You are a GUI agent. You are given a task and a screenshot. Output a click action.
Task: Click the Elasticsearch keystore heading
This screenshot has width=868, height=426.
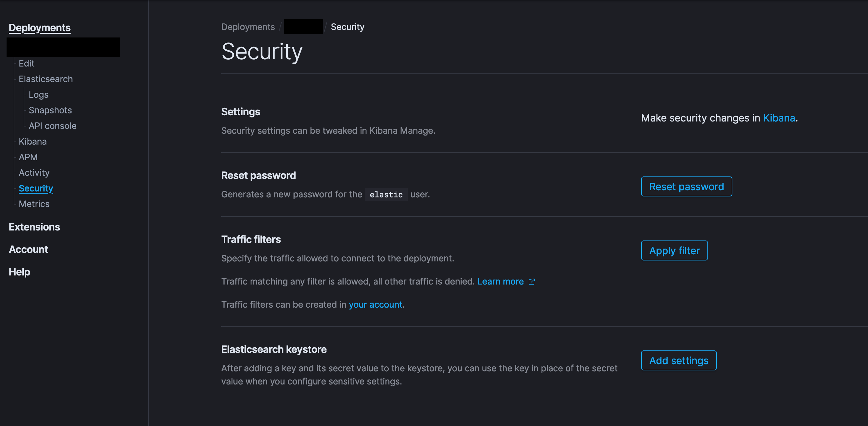[274, 349]
